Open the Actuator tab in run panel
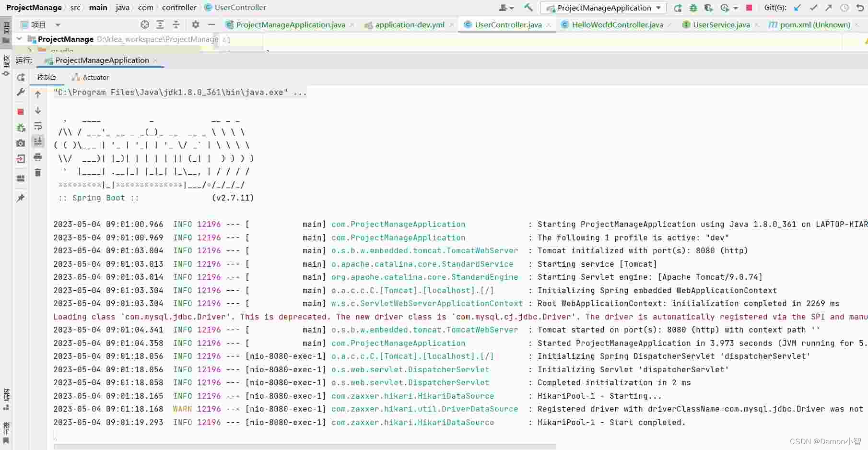Viewport: 868px width, 450px height. coord(94,77)
